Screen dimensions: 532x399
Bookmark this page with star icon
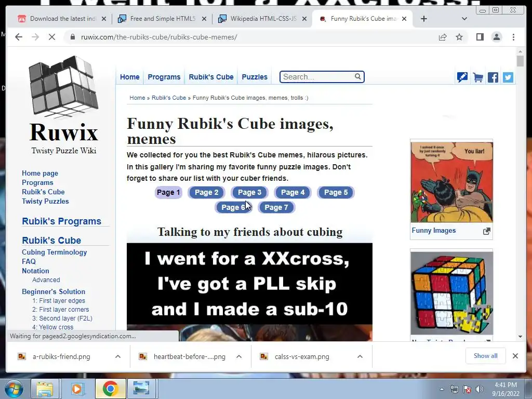point(459,37)
